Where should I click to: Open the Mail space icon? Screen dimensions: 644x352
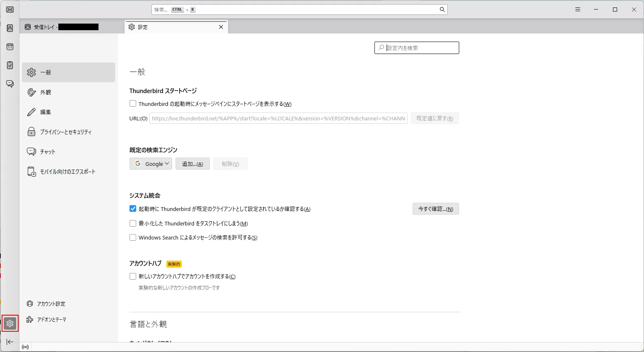click(10, 10)
